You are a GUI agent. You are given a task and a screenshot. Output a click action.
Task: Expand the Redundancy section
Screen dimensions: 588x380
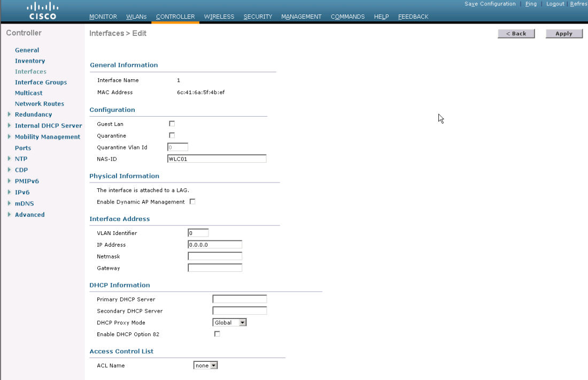click(33, 114)
